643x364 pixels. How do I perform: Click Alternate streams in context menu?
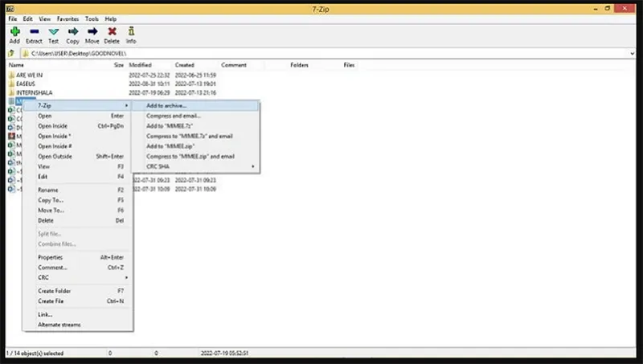pyautogui.click(x=78, y=325)
